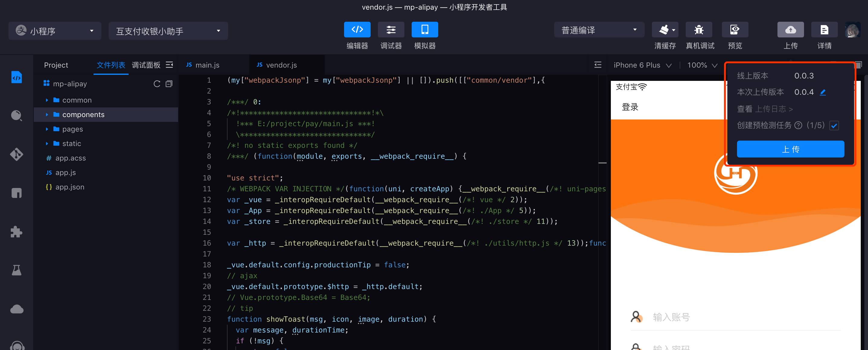Click line number 10 in gutter
This screenshot has height=350, width=868.
[x=206, y=178]
